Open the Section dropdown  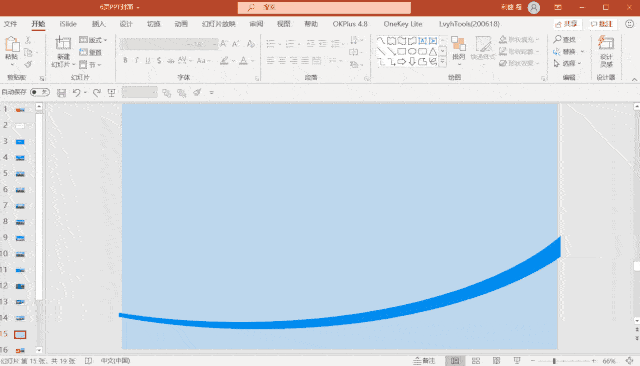(90, 64)
